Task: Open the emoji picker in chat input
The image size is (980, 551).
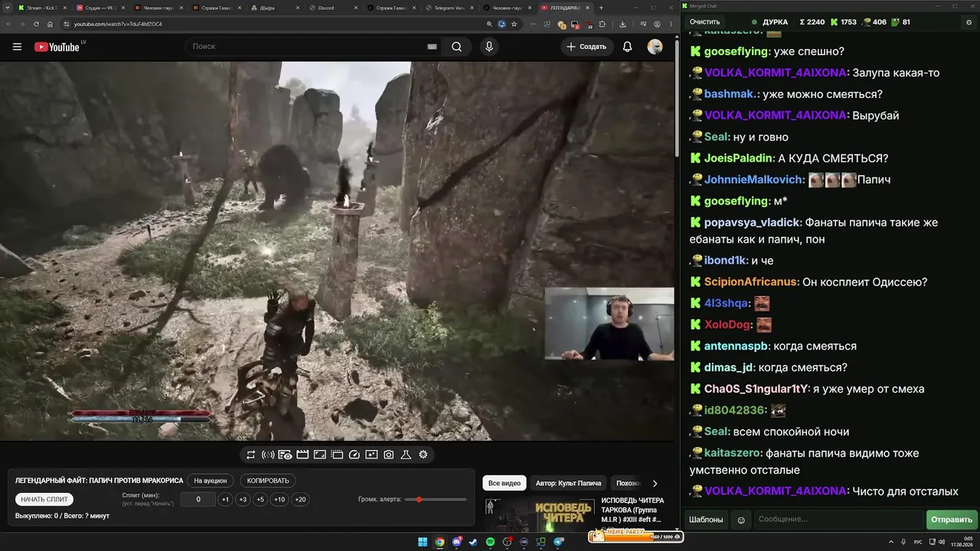Action: [x=740, y=520]
